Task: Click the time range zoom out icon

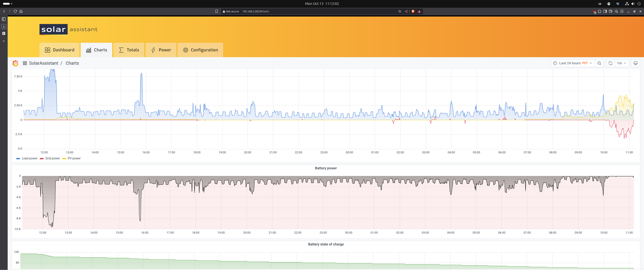Action: click(x=599, y=63)
